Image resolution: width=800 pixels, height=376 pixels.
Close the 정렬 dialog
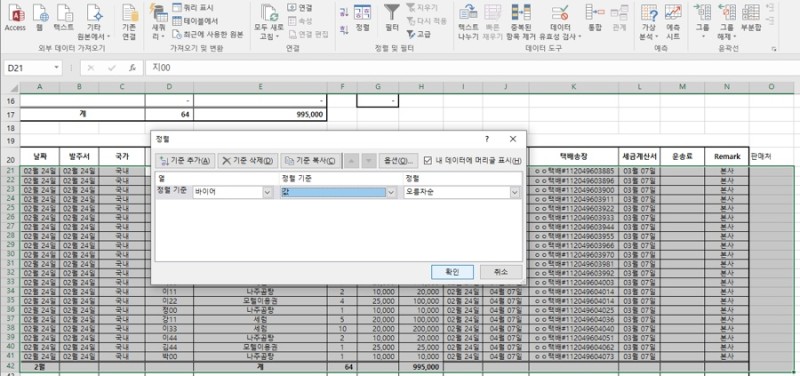[513, 139]
